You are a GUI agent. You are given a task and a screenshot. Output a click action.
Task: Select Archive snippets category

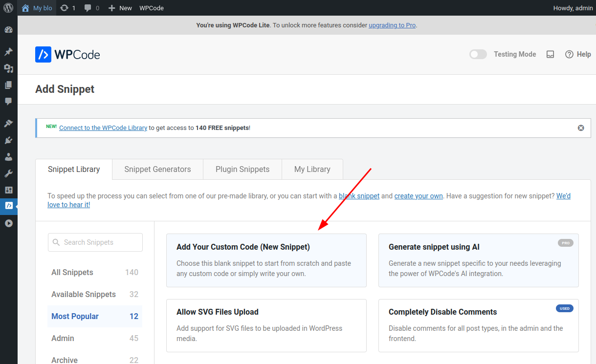(x=95, y=359)
